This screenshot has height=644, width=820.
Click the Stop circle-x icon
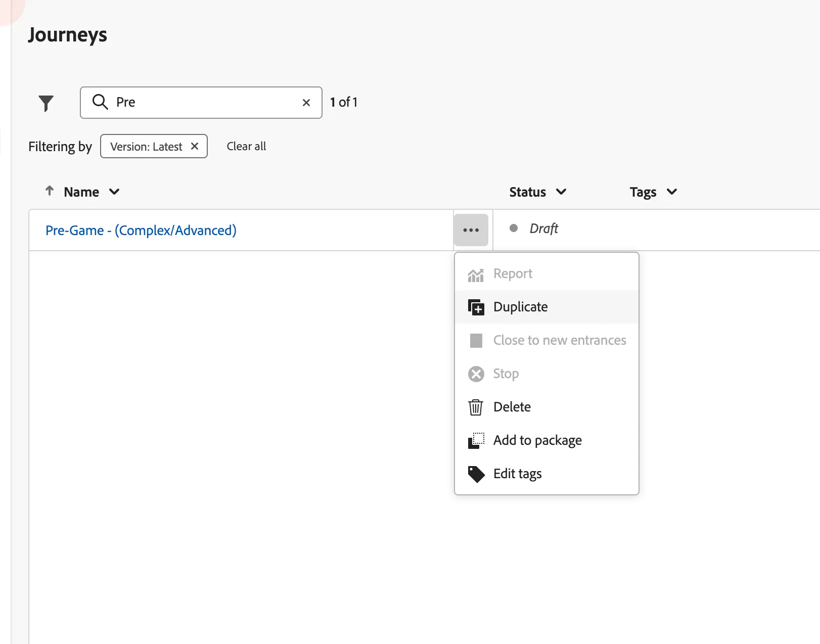[476, 374]
